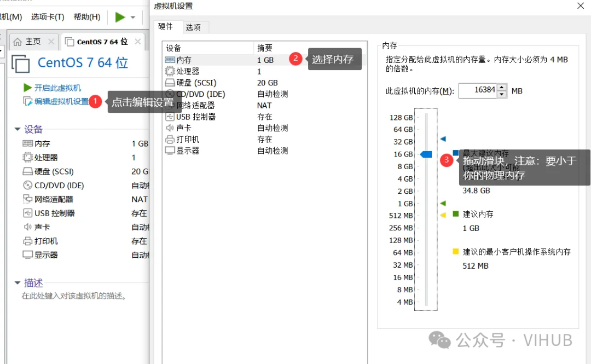Image resolution: width=591 pixels, height=364 pixels.
Task: Click the 开启此虚拟机 link
Action: (x=57, y=88)
